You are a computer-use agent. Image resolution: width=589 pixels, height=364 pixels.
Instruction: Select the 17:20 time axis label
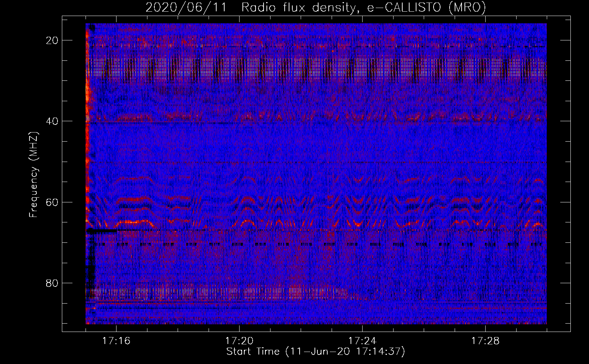(x=239, y=341)
